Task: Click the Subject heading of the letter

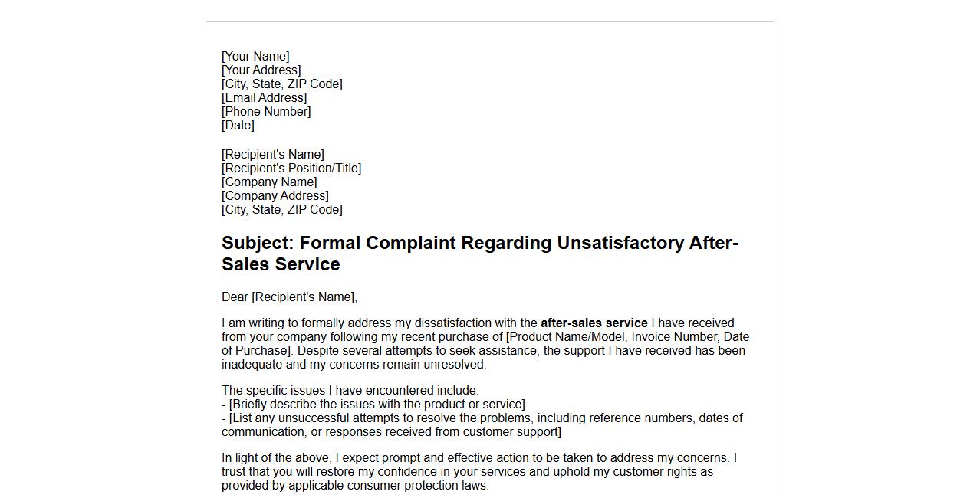Action: 479,254
